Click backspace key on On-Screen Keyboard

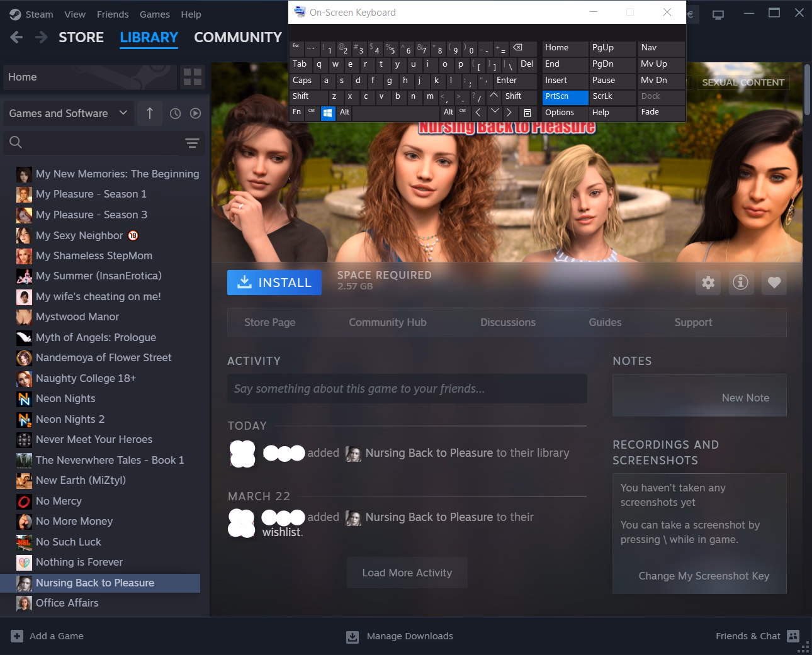(522, 48)
